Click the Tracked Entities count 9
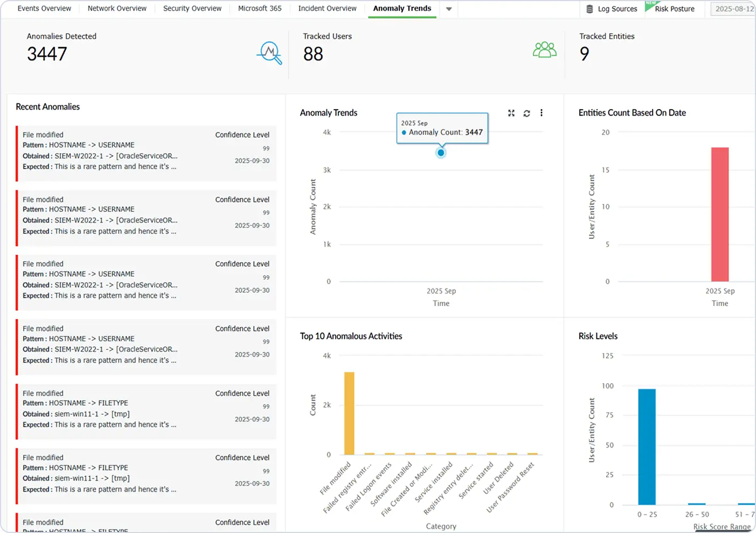This screenshot has height=533, width=756. (x=584, y=54)
